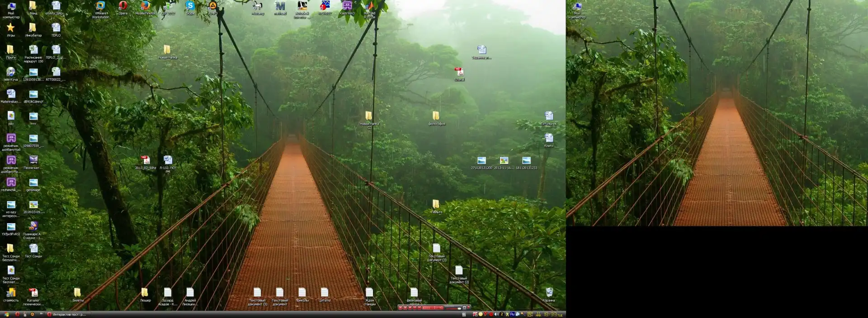Expand the quick launch chevron on the taskbar
Viewport: 868px width, 318px height.
click(41, 314)
